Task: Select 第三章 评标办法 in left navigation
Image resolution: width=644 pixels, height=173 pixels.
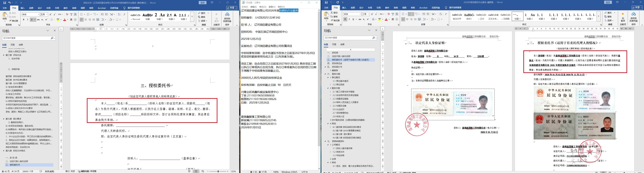Action: pos(13,55)
